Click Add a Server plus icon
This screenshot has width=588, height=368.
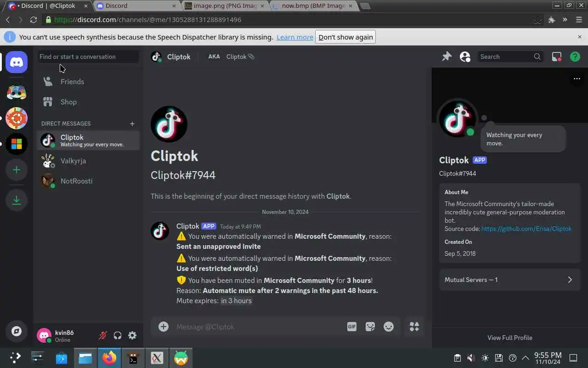tap(17, 170)
